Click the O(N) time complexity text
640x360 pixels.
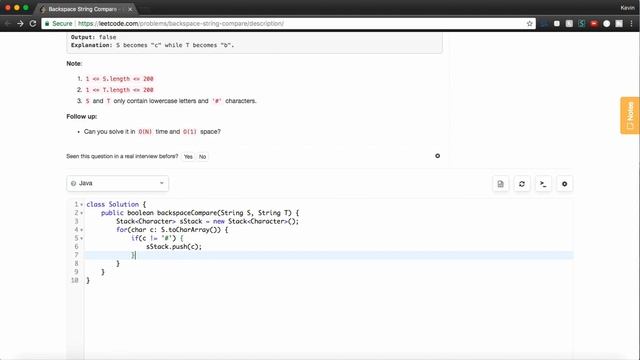(x=145, y=132)
